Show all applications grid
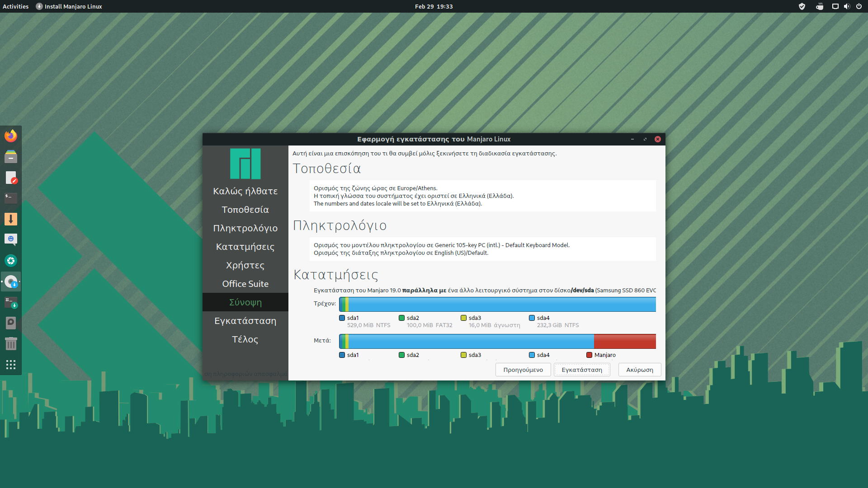The height and width of the screenshot is (488, 868). pos(11,365)
